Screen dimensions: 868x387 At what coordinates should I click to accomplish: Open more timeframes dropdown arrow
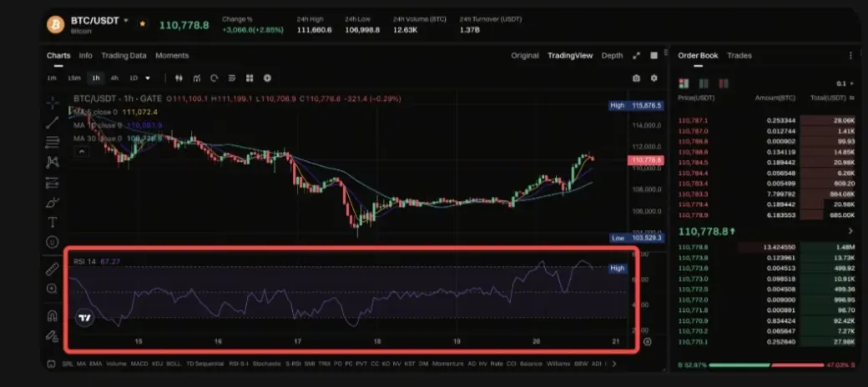coord(148,78)
